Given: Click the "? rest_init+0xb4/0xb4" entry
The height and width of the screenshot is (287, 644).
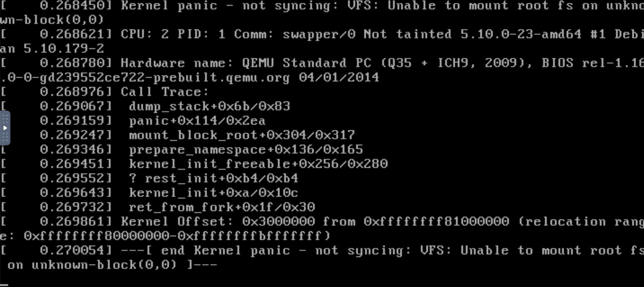Looking at the screenshot, I should coord(213,178).
